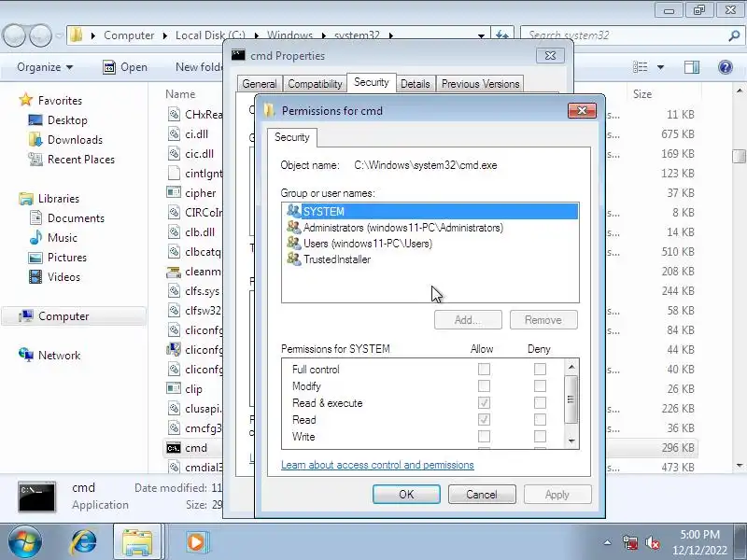The image size is (747, 560).
Task: Select SYSTEM group icon in permissions list
Action: (x=293, y=211)
